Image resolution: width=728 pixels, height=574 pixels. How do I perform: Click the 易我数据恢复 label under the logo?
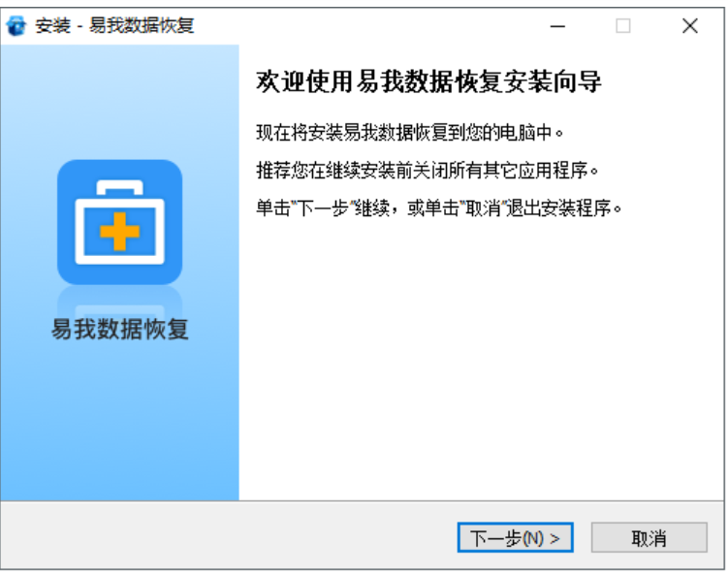click(120, 330)
